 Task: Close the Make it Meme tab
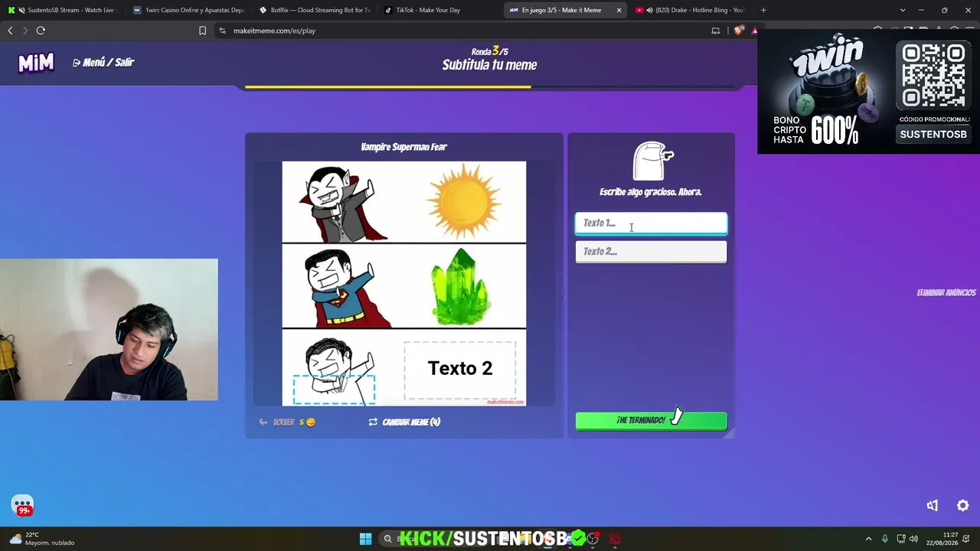[619, 10]
